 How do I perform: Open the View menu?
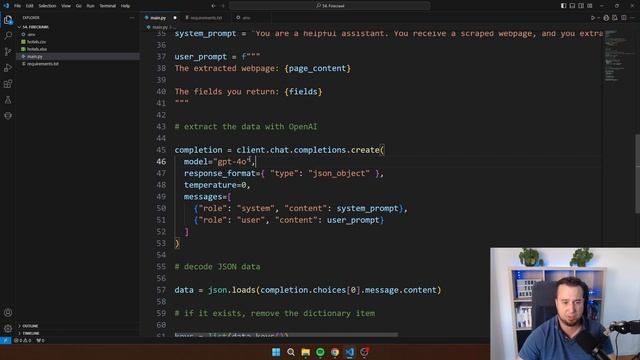(66, 6)
